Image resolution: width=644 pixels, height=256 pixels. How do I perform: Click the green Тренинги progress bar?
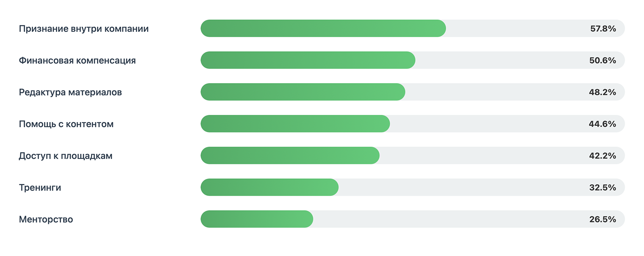[x=269, y=187]
